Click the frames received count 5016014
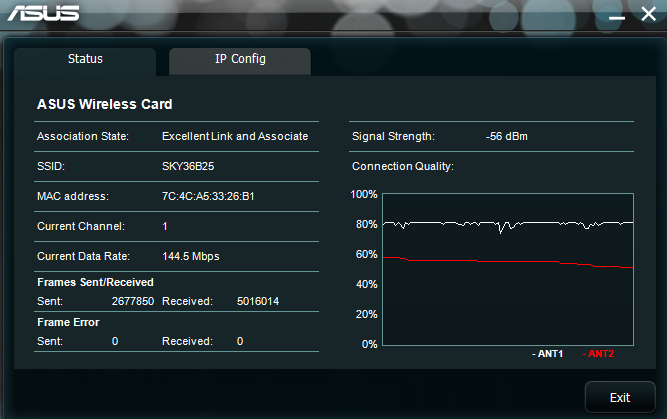The width and height of the screenshot is (667, 419). coord(258,301)
